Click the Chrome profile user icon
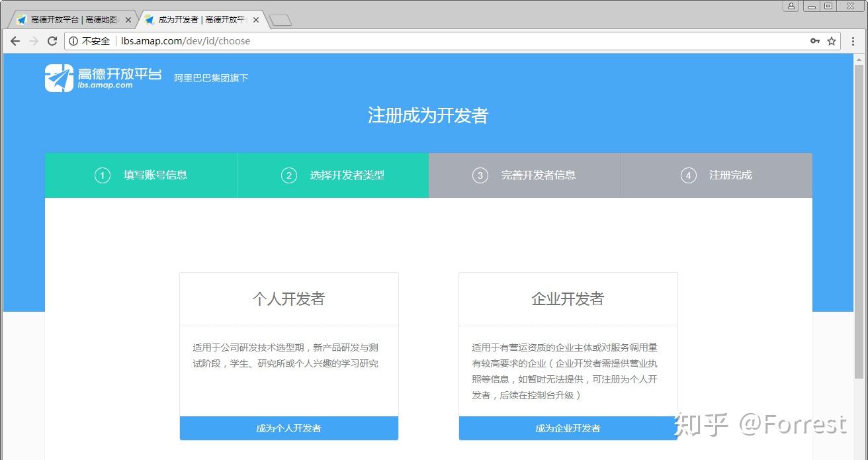Screen dimensions: 868x460 pos(791,6)
